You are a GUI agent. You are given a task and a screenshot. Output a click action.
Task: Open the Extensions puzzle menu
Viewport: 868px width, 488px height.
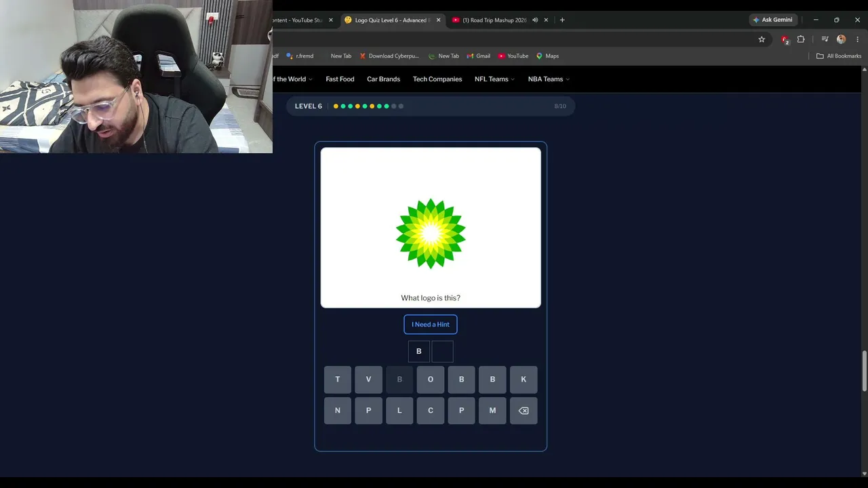[801, 39]
